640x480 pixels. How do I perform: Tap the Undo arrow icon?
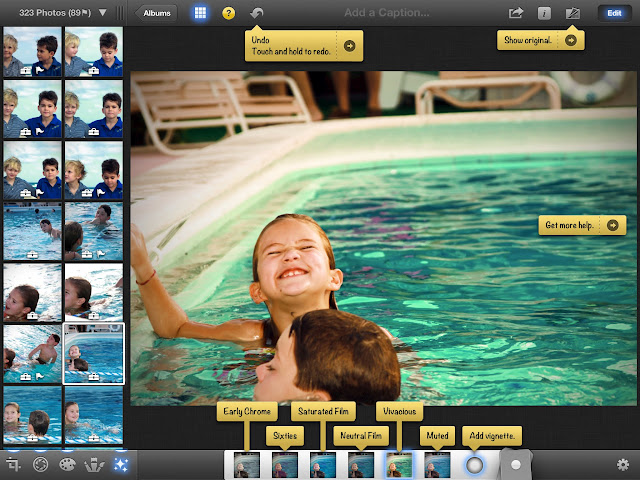[257, 14]
